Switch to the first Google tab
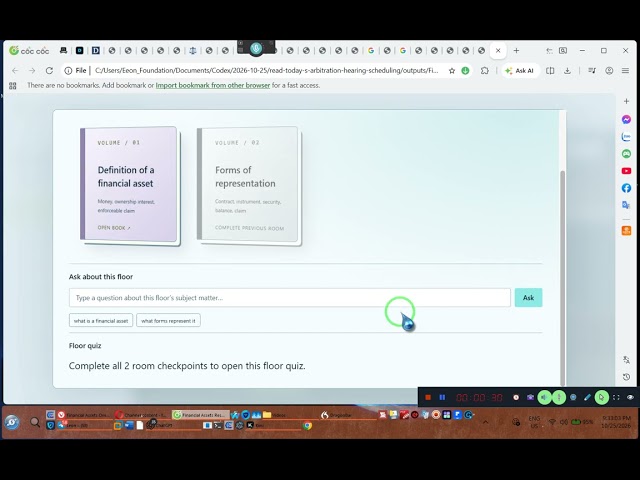 coord(371,51)
